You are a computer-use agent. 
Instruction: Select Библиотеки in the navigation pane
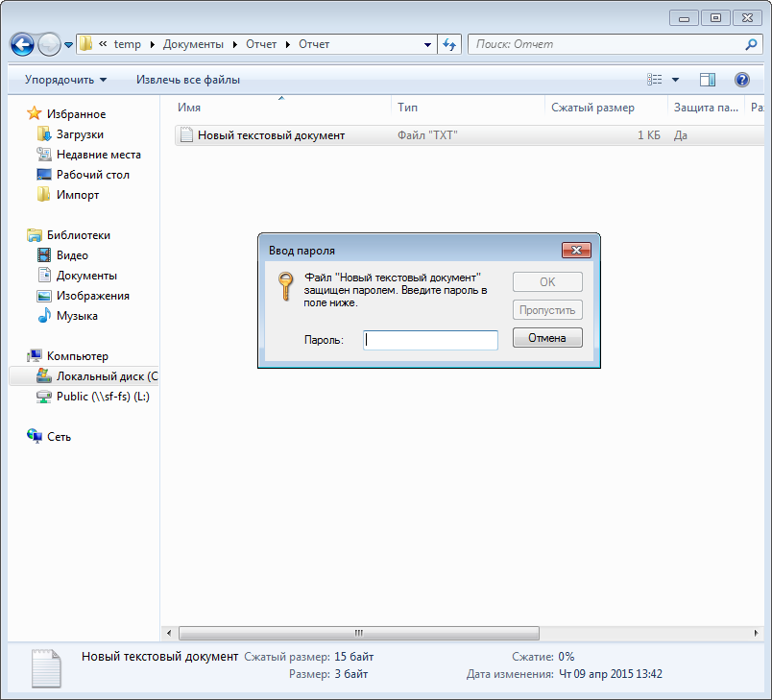[x=79, y=235]
